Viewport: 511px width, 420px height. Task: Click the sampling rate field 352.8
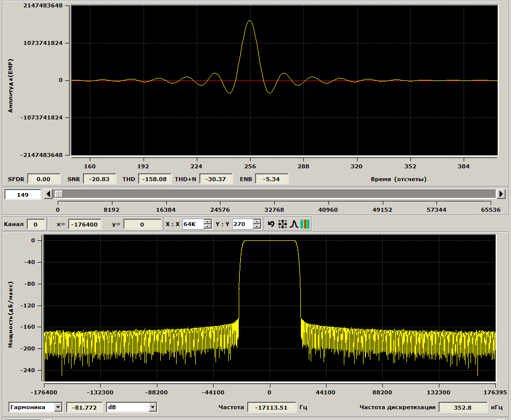point(463,407)
